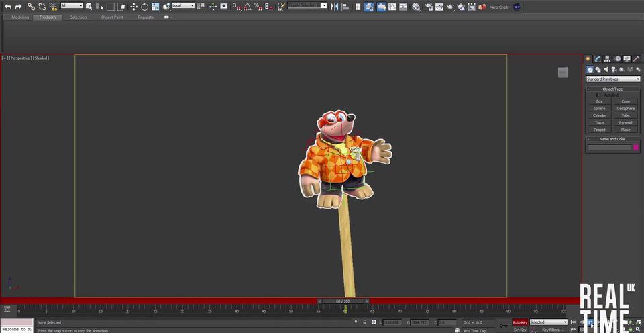The width and height of the screenshot is (644, 333).
Task: Open the Perspective viewport label menu
Action: click(x=20, y=58)
